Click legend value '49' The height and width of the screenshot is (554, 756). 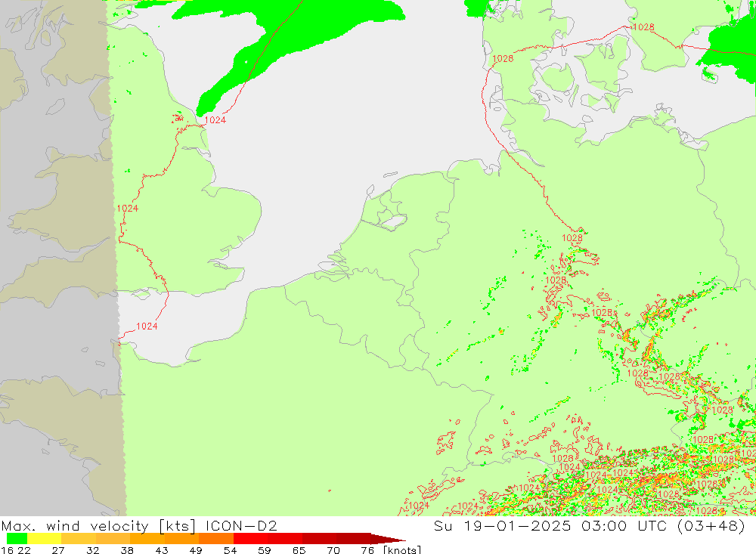(x=196, y=550)
